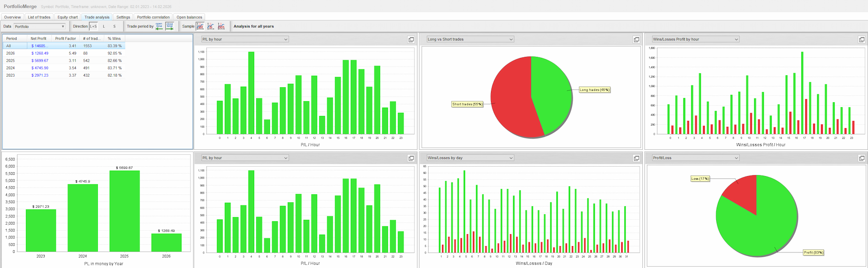Select trade period by open time
868x268 pixels.
coord(159,26)
